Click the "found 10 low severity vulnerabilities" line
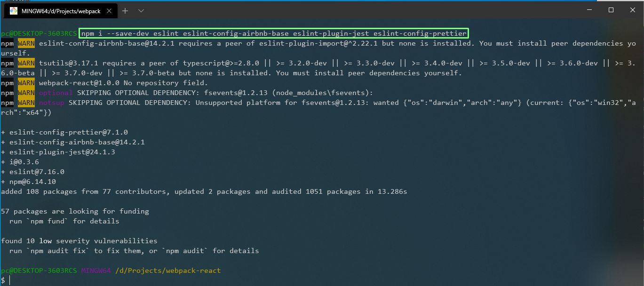Screen dimensions: 644x286 pyautogui.click(x=79, y=241)
